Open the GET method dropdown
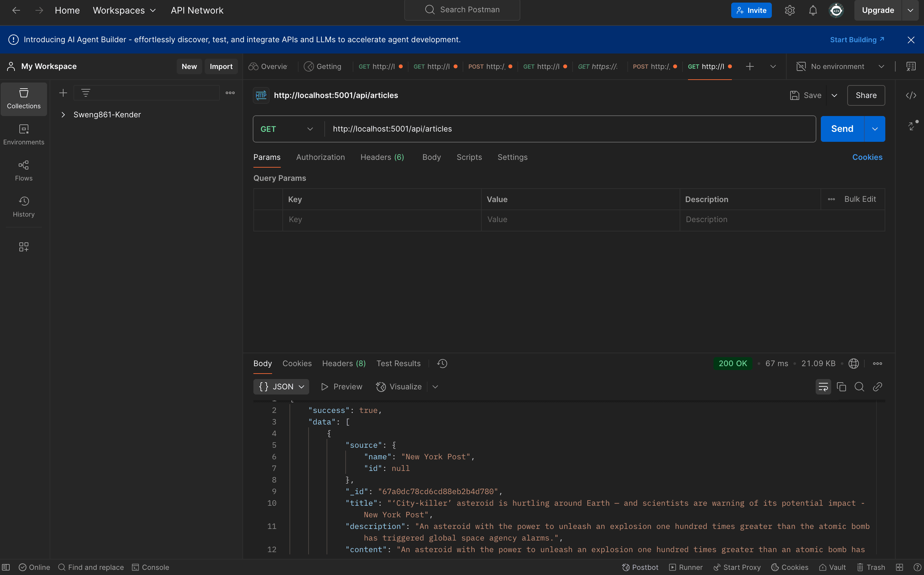 (287, 129)
